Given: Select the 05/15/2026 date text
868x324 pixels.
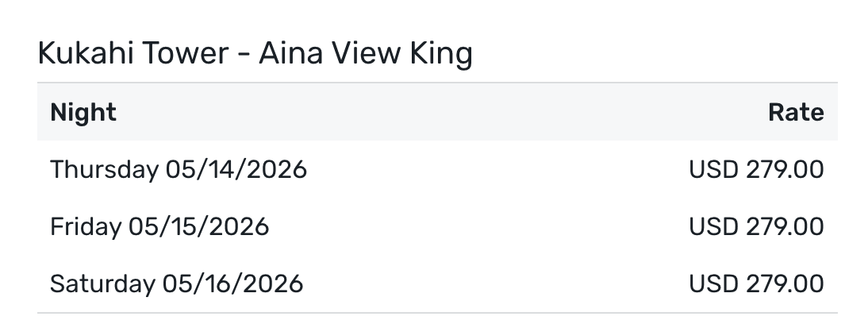Looking at the screenshot, I should point(198,227).
